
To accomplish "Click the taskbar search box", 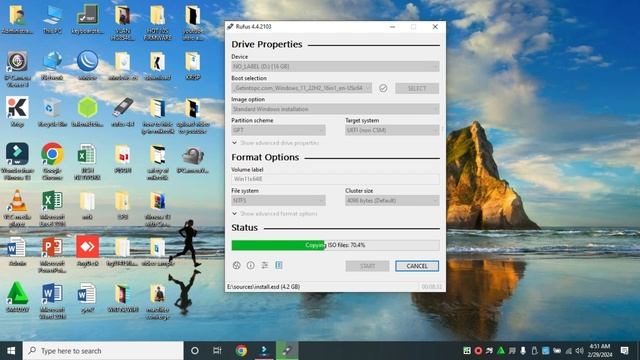I will 103,351.
